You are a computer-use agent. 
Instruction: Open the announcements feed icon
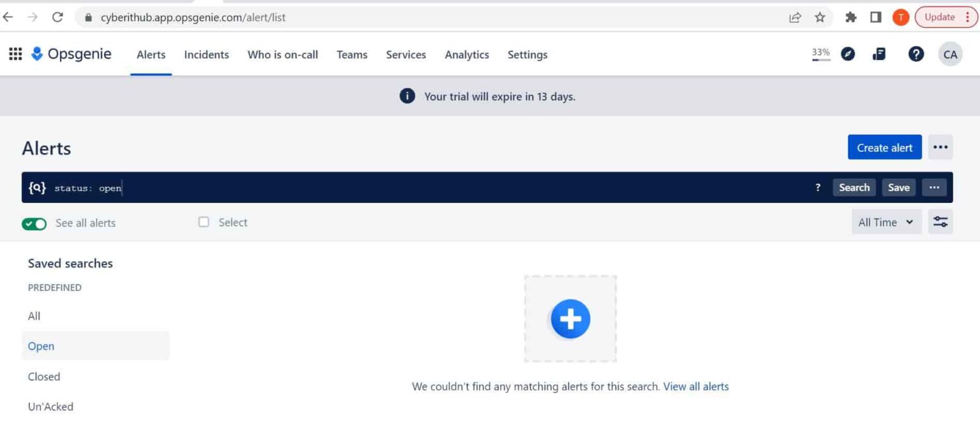[879, 54]
